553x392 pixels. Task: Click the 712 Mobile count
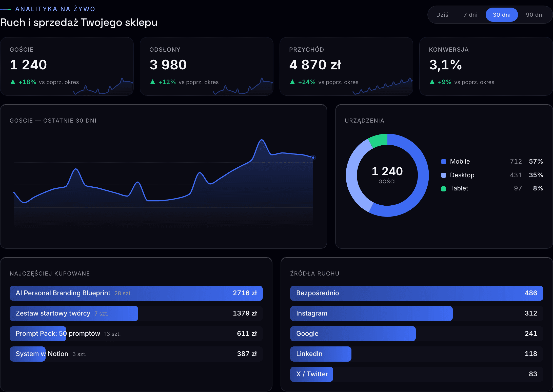pos(516,162)
